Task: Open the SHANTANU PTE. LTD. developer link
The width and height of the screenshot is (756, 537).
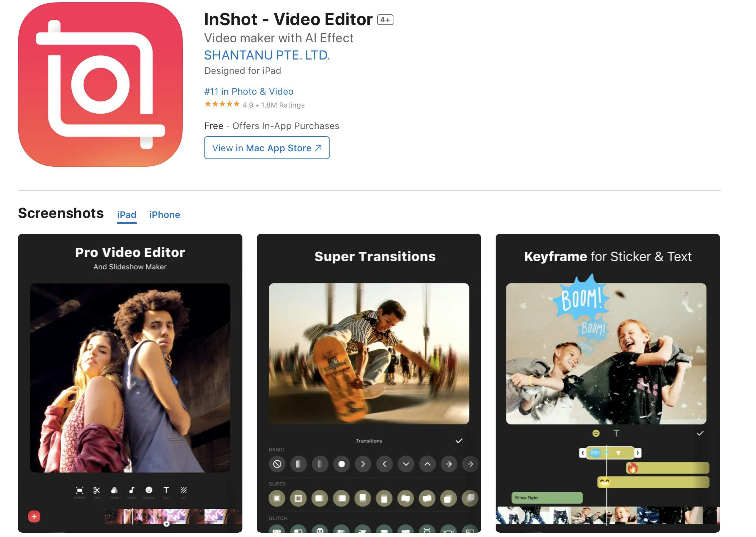Action: [267, 54]
